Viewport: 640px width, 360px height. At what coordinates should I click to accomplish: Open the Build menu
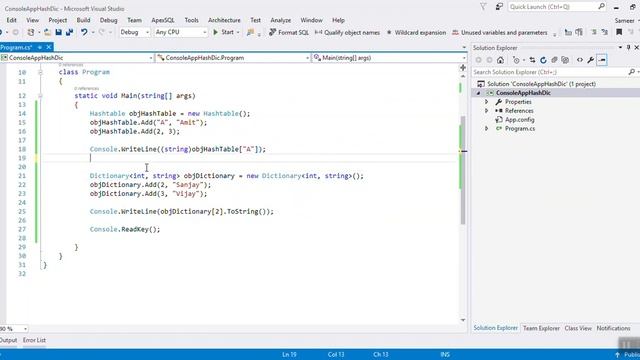tap(83, 20)
